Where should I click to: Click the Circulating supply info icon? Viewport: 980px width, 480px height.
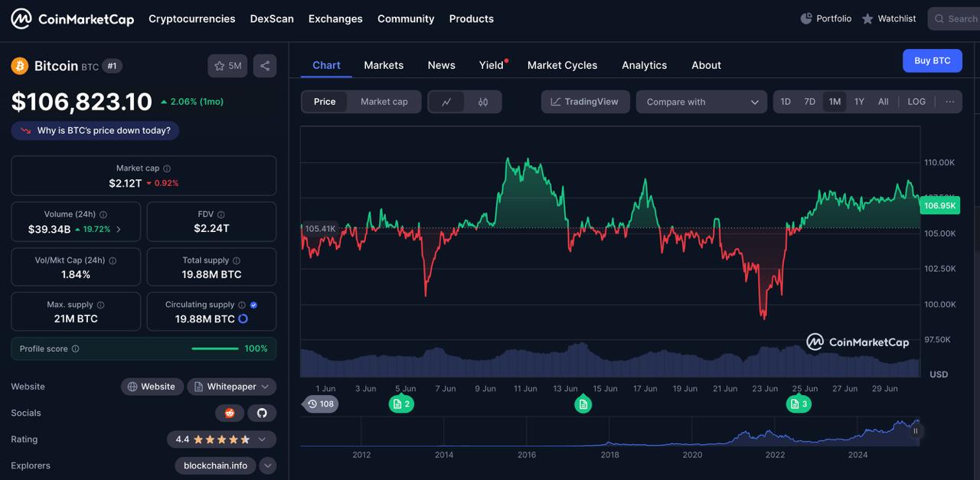pos(242,305)
